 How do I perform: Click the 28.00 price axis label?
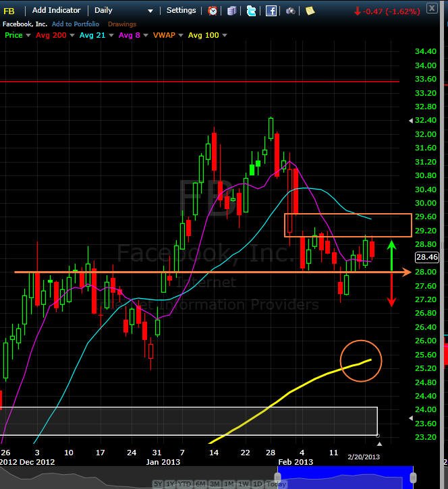(426, 272)
